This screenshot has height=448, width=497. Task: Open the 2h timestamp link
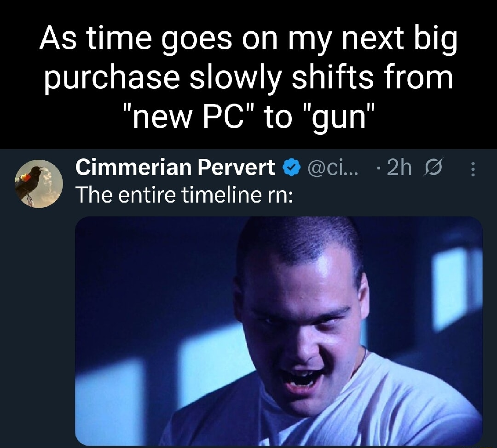(x=399, y=168)
